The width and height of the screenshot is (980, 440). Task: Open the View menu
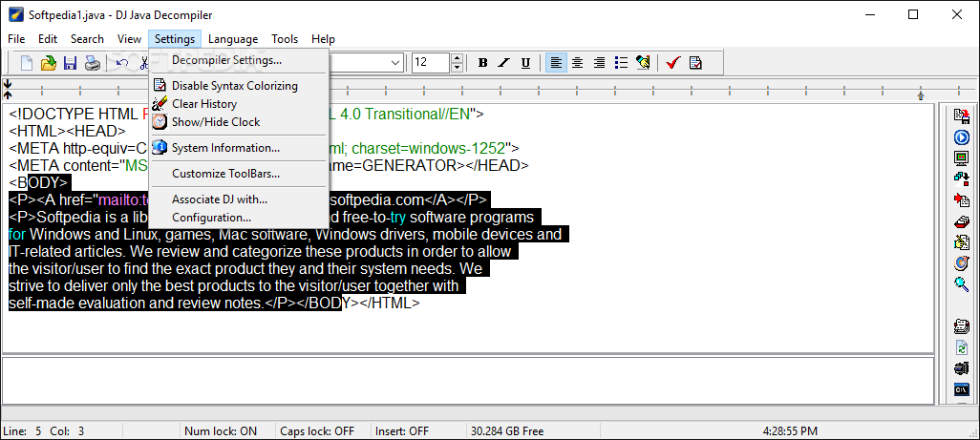(x=129, y=39)
